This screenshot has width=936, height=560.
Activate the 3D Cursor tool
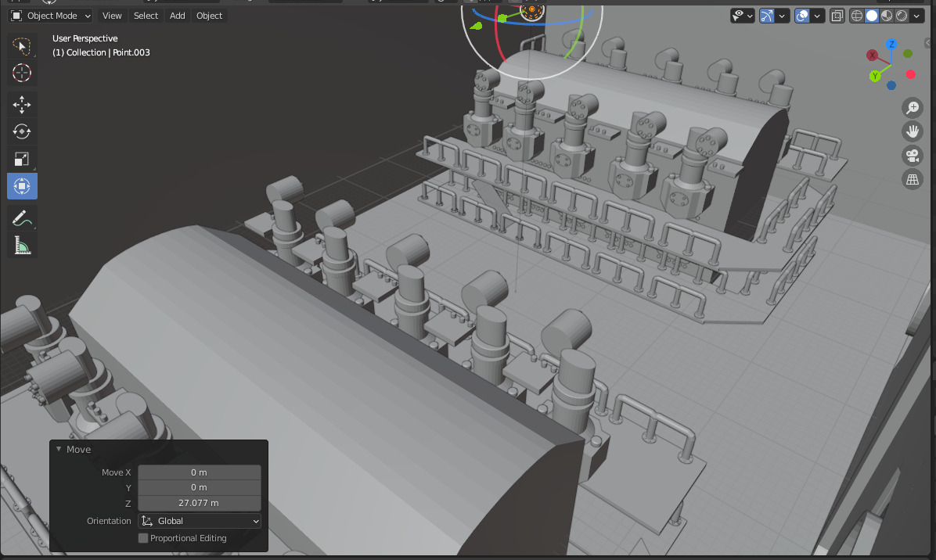[x=22, y=73]
